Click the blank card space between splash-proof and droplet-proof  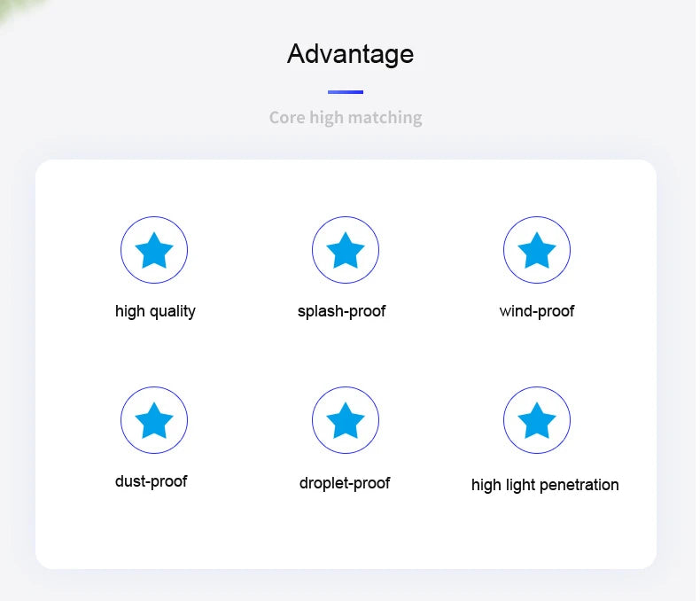346,353
